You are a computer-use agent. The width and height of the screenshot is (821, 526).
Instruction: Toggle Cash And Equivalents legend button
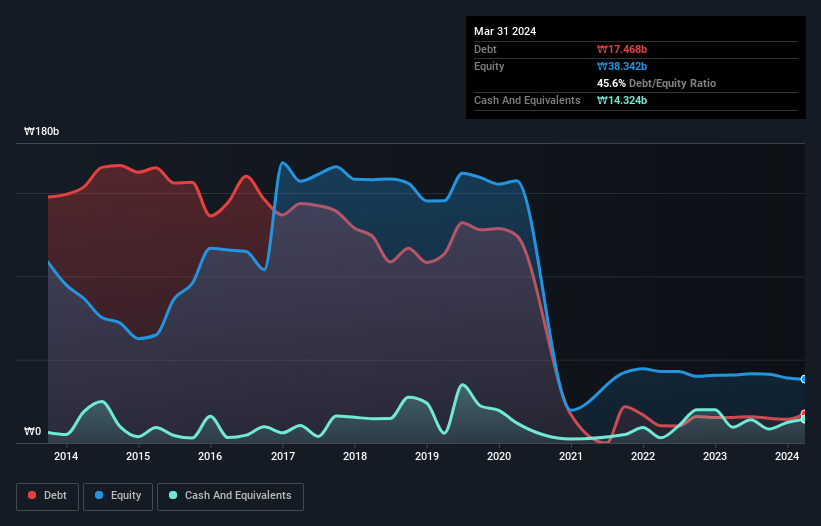tap(230, 496)
